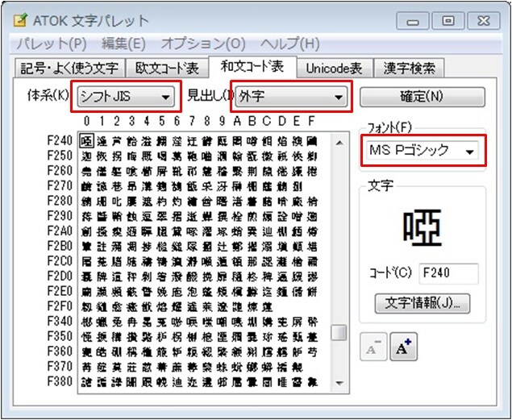Switch to 欧文コード表 tab
The image size is (512, 420).
167,69
